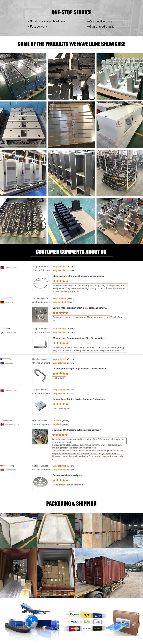Open "Custom Laser Cutting Service Stamping Parts" link

point(80,399)
